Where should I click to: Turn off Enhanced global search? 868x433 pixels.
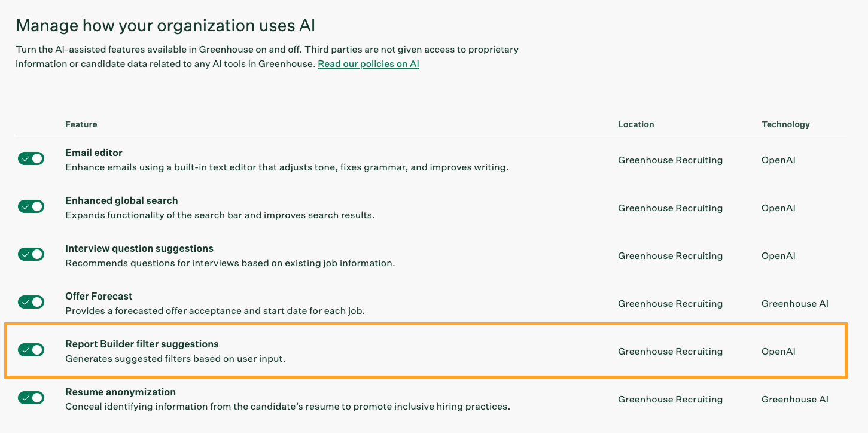[x=31, y=206]
